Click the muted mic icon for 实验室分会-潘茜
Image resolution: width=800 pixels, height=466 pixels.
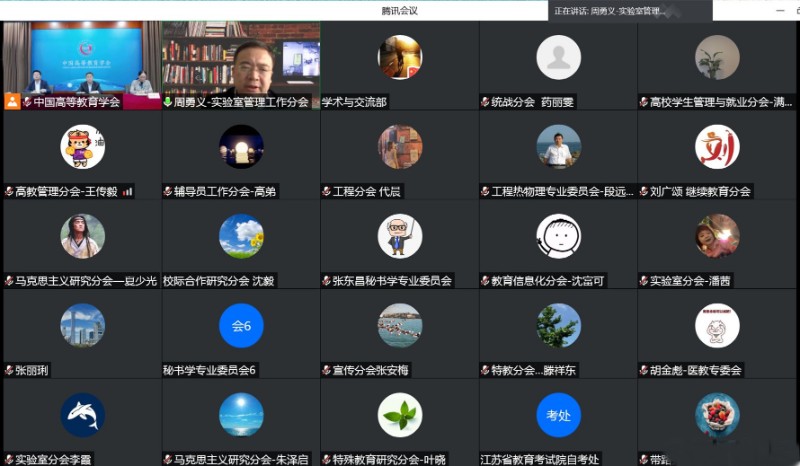[644, 281]
